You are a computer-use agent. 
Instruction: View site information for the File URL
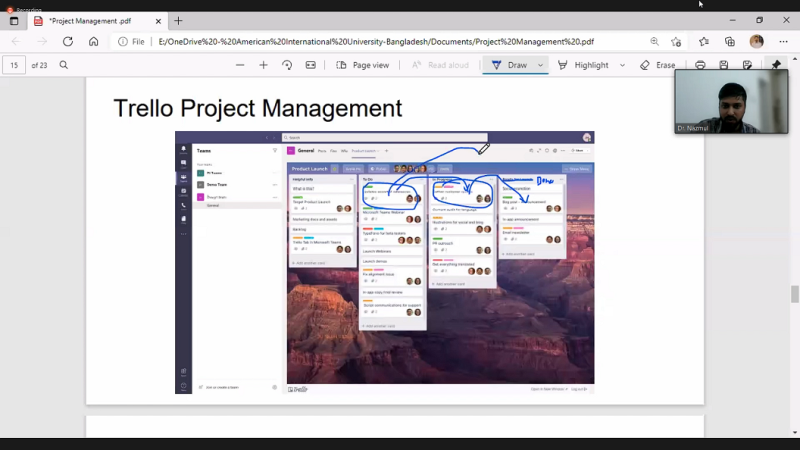pos(131,42)
